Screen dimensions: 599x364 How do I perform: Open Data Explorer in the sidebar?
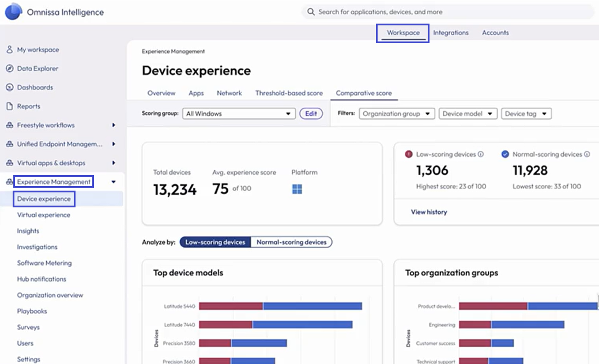(x=37, y=69)
